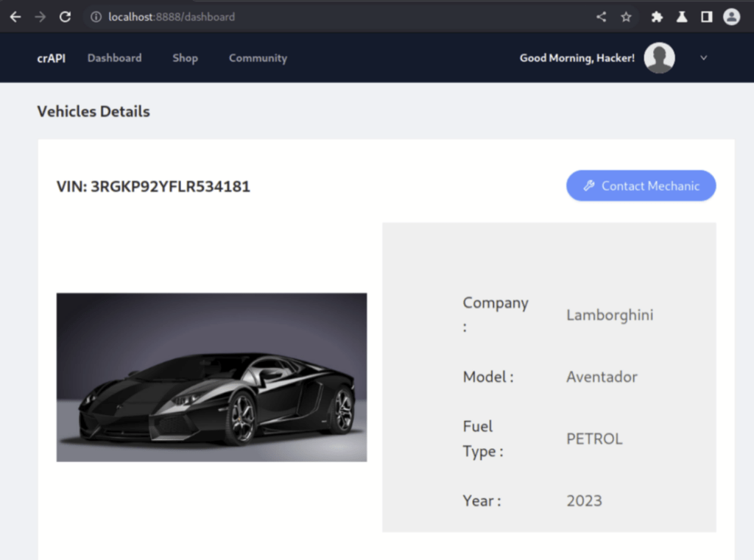Image resolution: width=754 pixels, height=560 pixels.
Task: Go to the Dashboard nav item
Action: [x=114, y=58]
